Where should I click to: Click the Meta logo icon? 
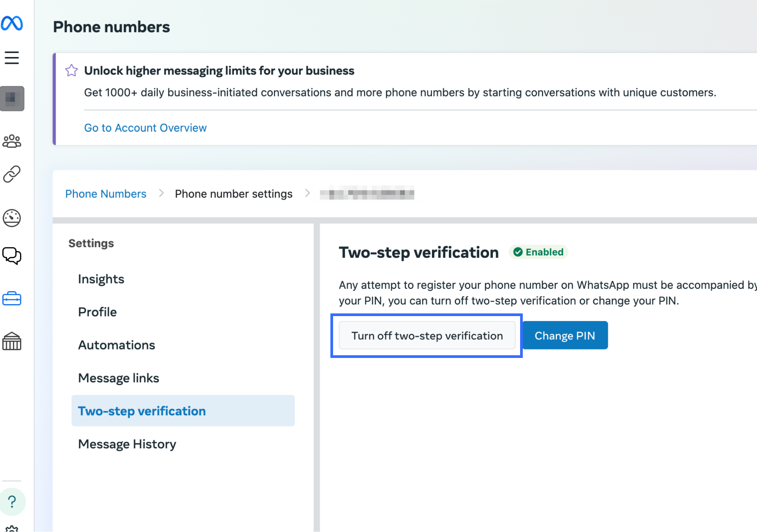(x=12, y=23)
